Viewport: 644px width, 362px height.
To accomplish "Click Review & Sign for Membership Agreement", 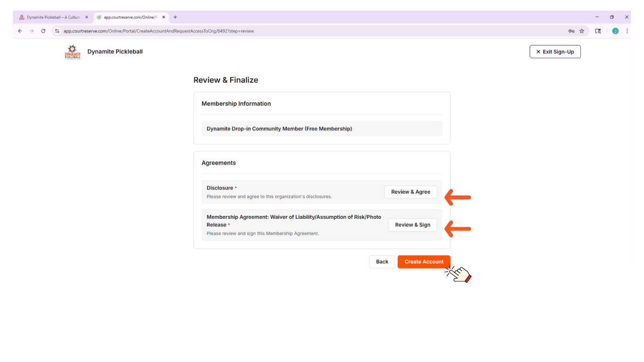I will [x=413, y=225].
